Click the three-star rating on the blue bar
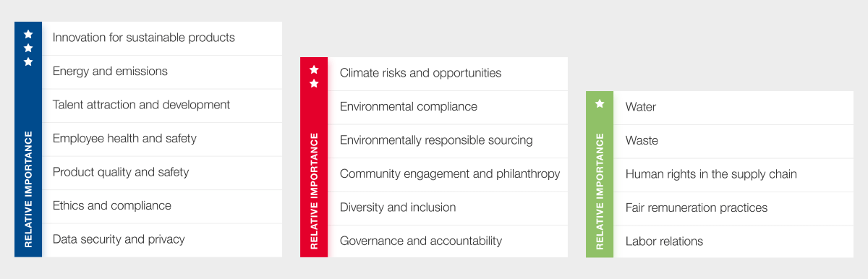This screenshot has width=868, height=279. tap(28, 48)
